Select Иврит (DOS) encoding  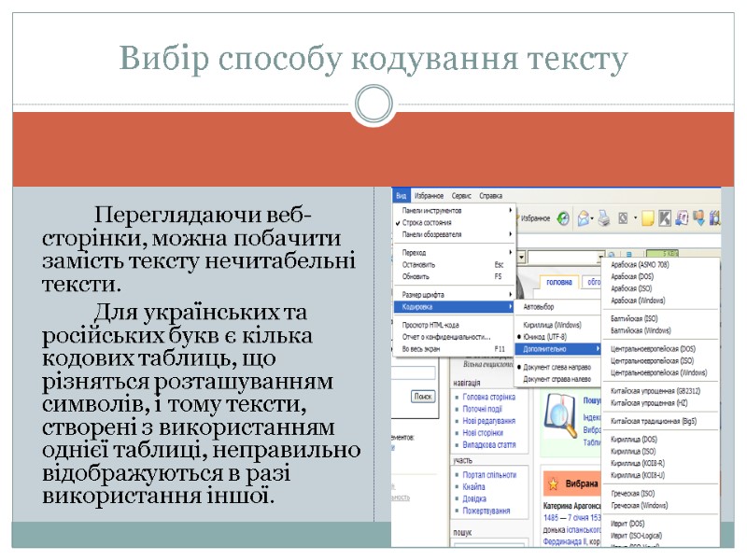point(660,524)
